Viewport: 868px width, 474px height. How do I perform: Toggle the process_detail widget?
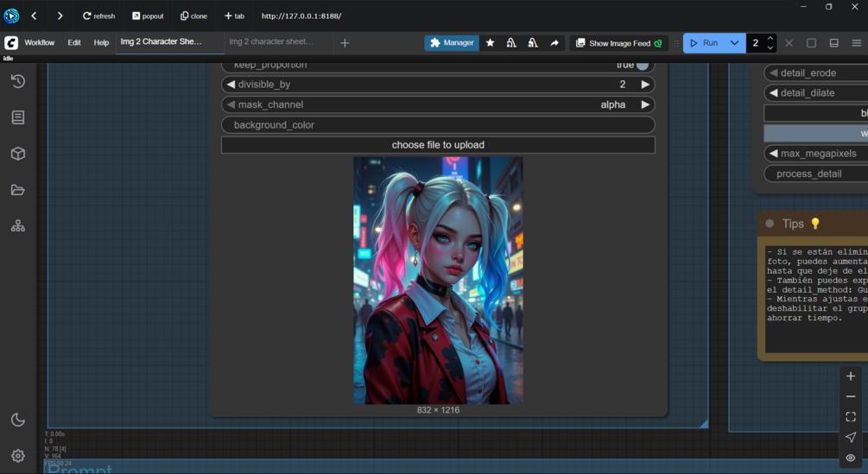click(x=816, y=174)
